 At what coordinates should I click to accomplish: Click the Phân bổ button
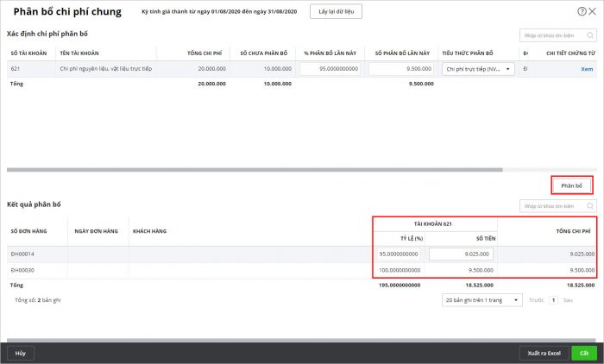pos(571,185)
